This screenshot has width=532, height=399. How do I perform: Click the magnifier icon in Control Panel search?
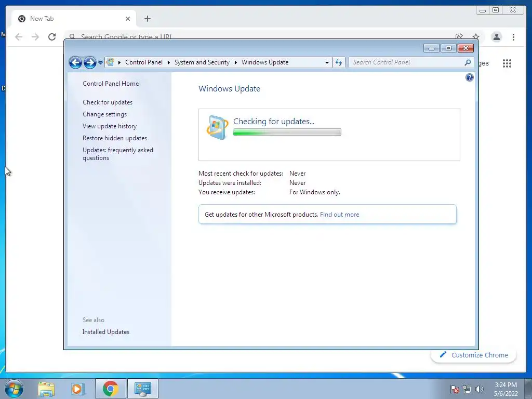pos(468,62)
